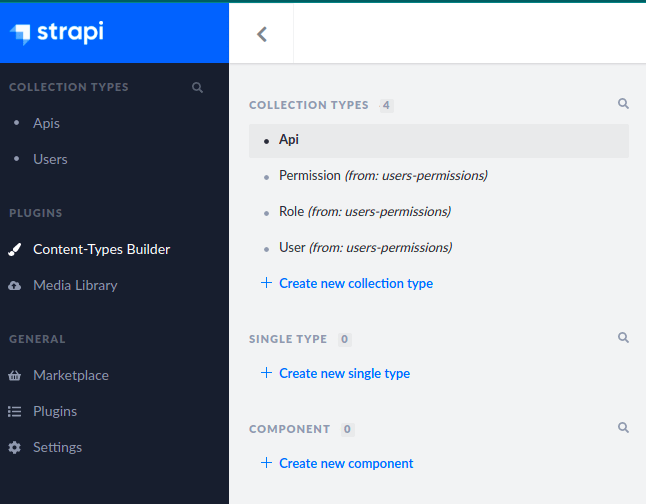This screenshot has height=504, width=646.
Task: Click Create new collection type link
Action: click(x=356, y=284)
